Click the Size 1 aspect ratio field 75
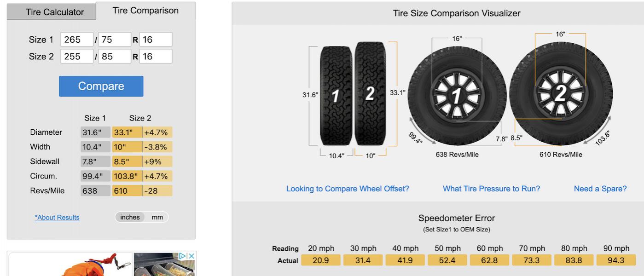 pyautogui.click(x=115, y=40)
